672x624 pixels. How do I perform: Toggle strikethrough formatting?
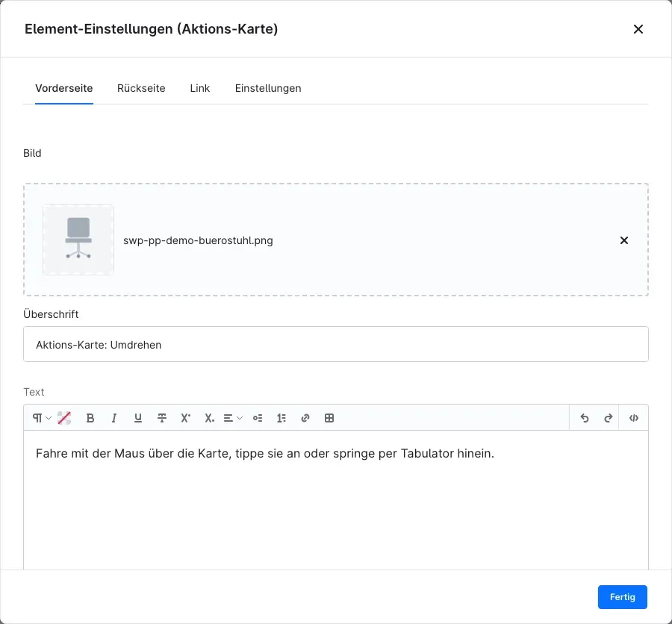pyautogui.click(x=162, y=418)
